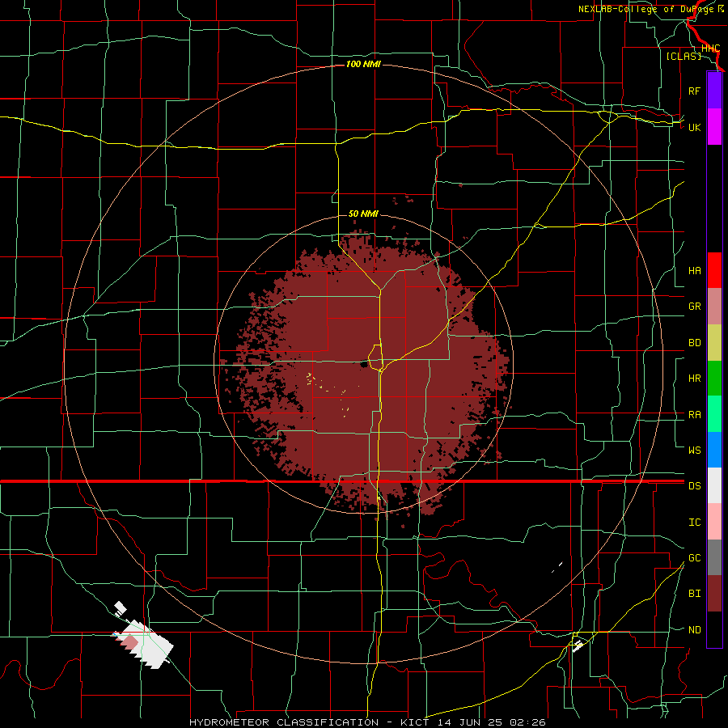Click the RF legend label
728x728 pixels.
(x=694, y=91)
